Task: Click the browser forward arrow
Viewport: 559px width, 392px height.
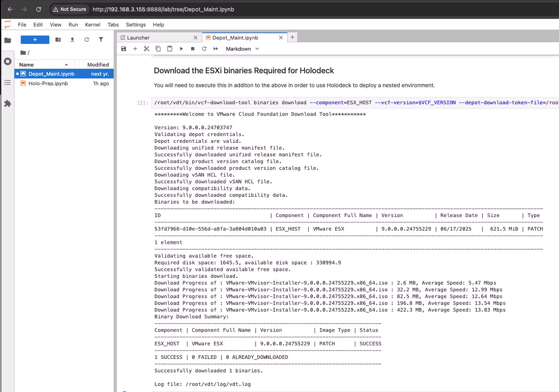Action: coord(24,9)
